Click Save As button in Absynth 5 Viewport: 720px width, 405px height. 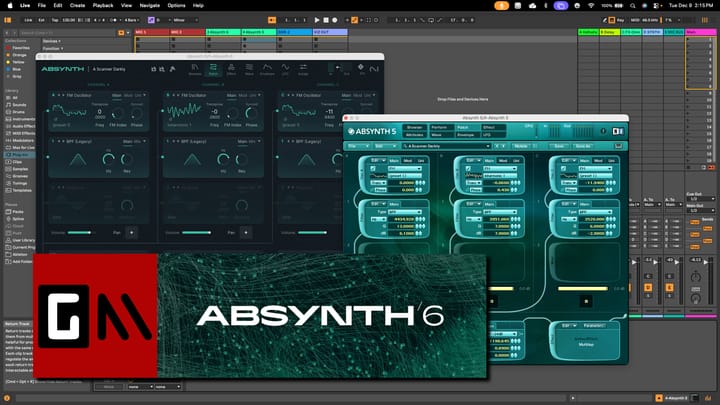pyautogui.click(x=583, y=146)
